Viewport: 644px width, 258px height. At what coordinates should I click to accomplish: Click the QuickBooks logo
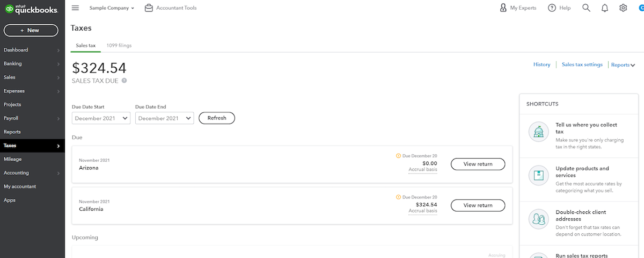click(31, 9)
